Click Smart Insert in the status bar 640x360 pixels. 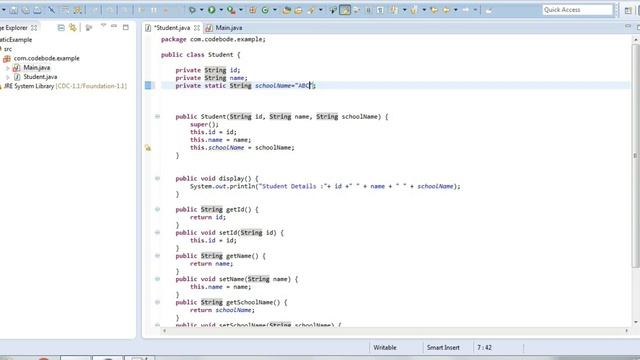[x=443, y=347]
